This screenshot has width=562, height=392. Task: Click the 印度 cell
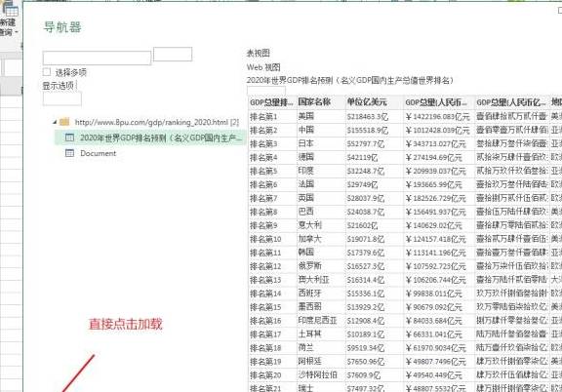[x=321, y=171]
